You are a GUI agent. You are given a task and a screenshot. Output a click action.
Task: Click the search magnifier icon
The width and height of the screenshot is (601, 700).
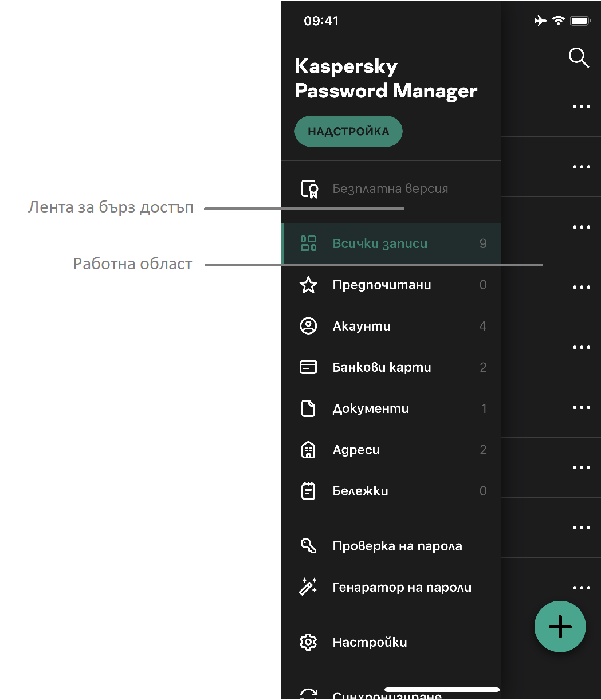click(x=578, y=57)
